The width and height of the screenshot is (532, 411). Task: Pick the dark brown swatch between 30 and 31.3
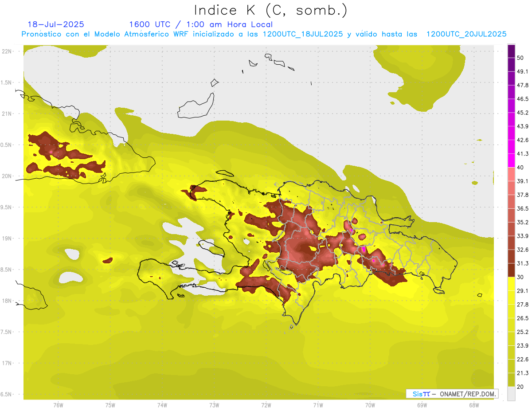click(x=512, y=270)
